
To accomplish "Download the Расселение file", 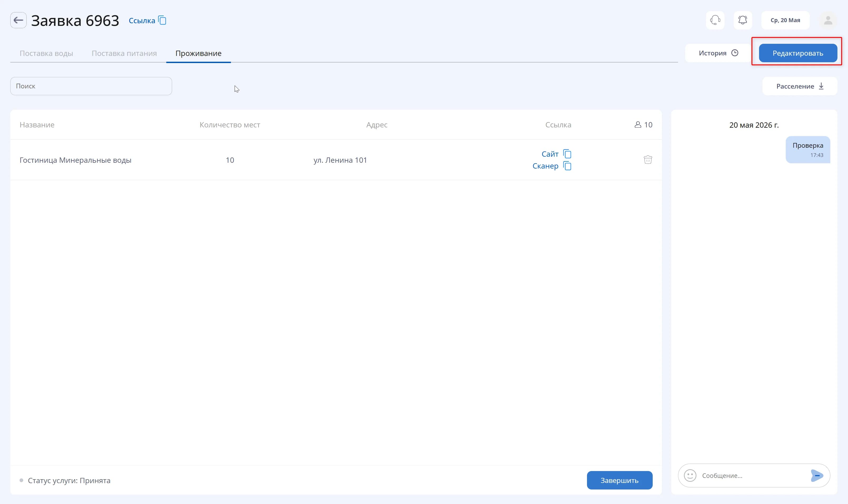I will [800, 86].
